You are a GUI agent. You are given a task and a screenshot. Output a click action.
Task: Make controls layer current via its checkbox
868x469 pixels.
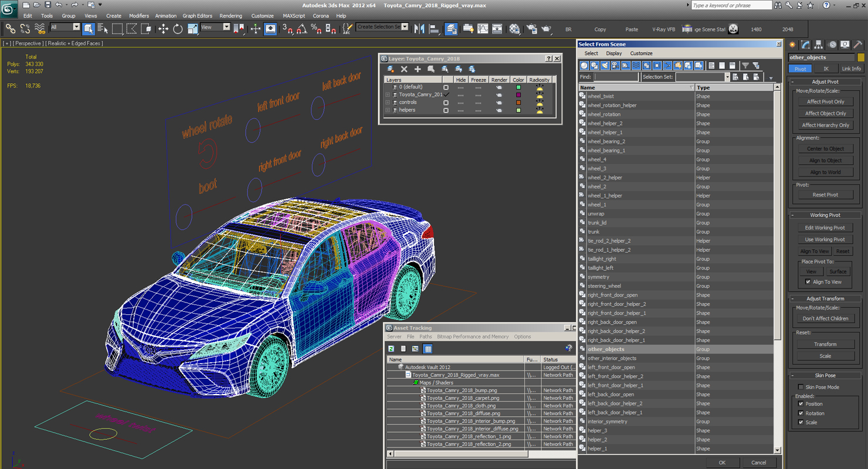click(446, 103)
